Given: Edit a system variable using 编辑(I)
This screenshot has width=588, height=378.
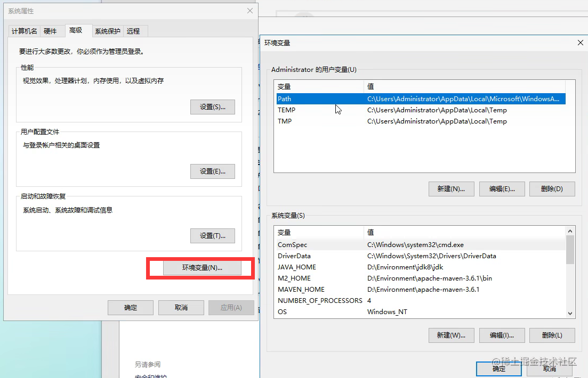Looking at the screenshot, I should pyautogui.click(x=502, y=335).
